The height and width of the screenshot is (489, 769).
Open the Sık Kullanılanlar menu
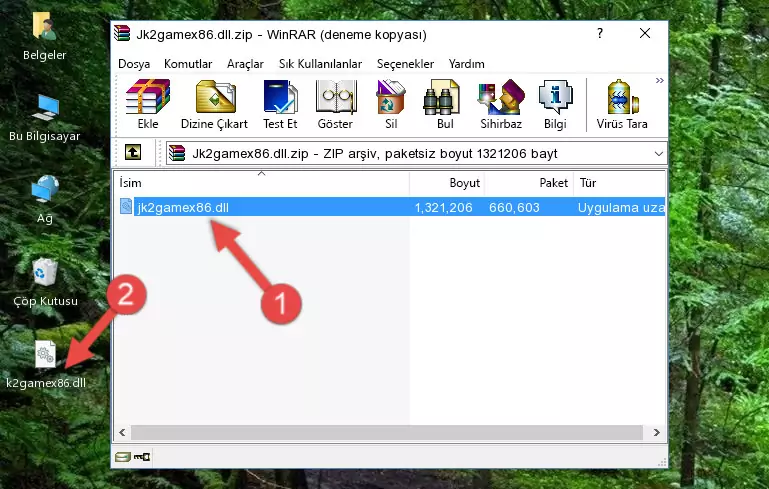(x=320, y=64)
